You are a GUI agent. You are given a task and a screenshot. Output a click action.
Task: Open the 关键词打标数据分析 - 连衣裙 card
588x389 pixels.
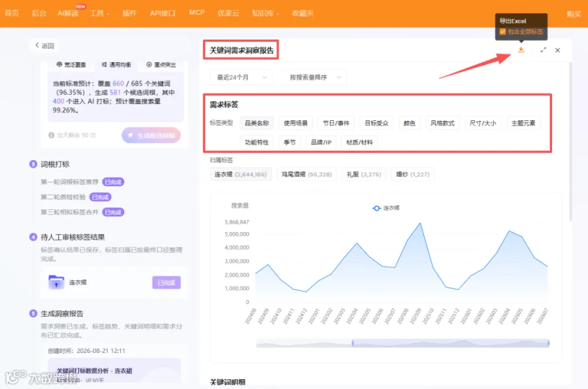tap(114, 371)
